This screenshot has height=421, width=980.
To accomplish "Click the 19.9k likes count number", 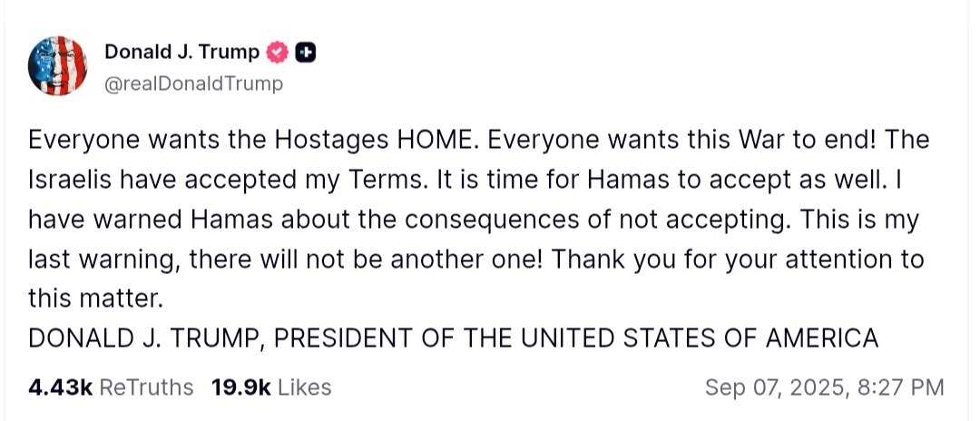I will pos(240,387).
